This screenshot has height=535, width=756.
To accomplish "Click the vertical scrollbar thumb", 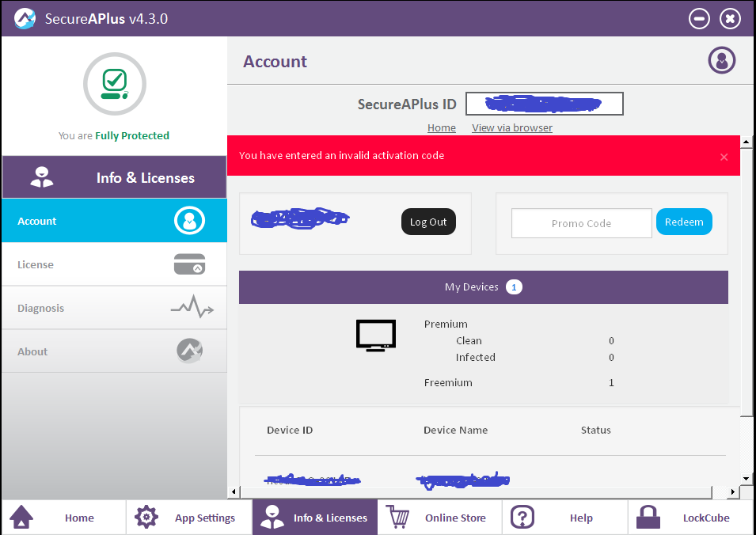I will pyautogui.click(x=746, y=282).
